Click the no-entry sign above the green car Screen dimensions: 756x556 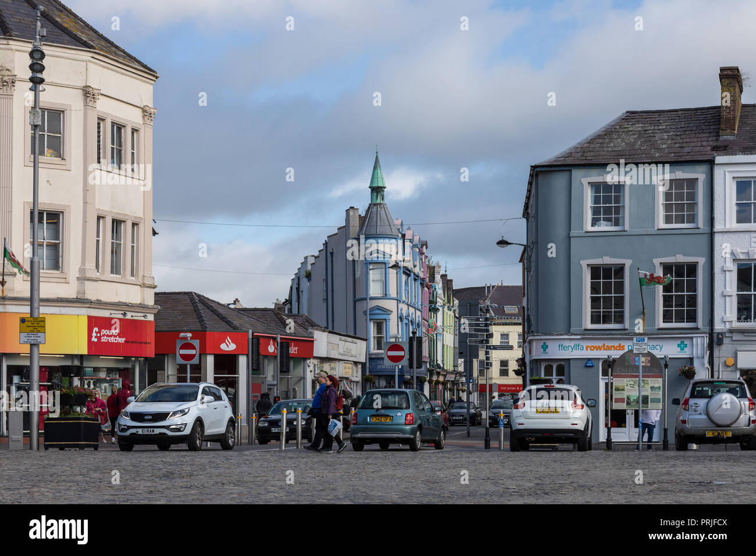point(395,353)
